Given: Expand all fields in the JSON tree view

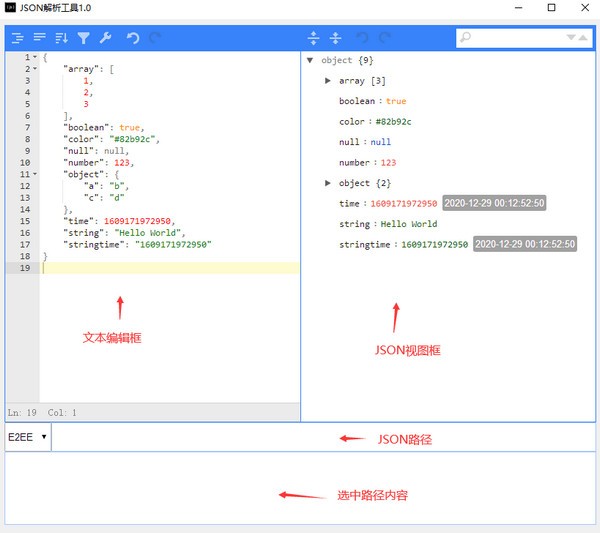Looking at the screenshot, I should [314, 38].
